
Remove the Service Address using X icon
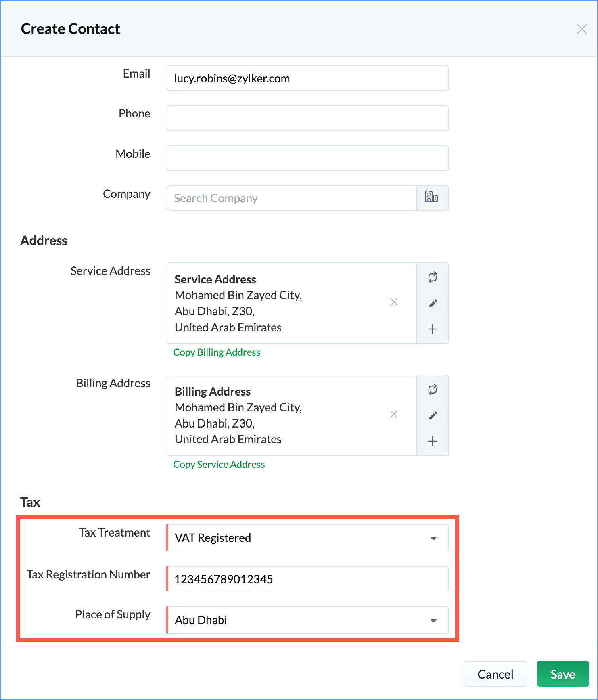[x=394, y=302]
